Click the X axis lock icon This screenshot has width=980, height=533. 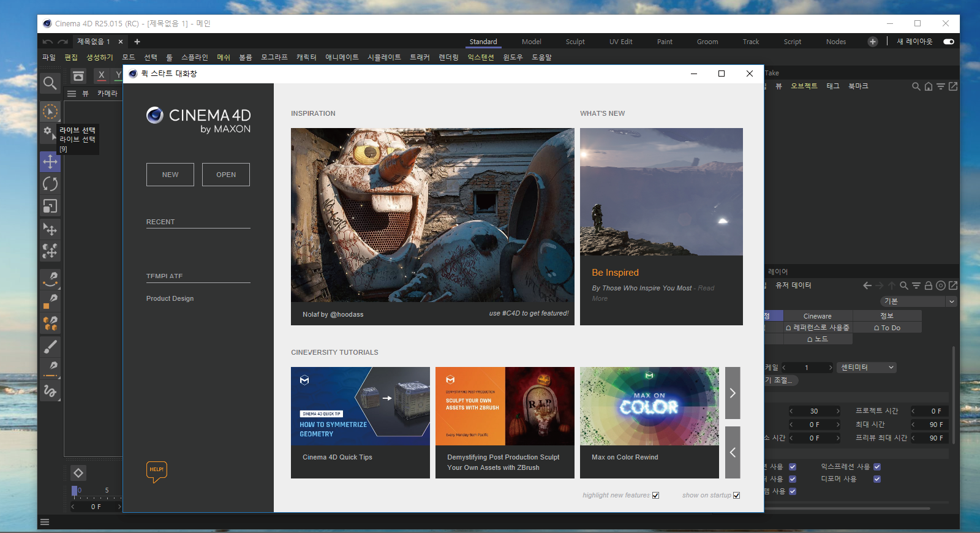102,75
